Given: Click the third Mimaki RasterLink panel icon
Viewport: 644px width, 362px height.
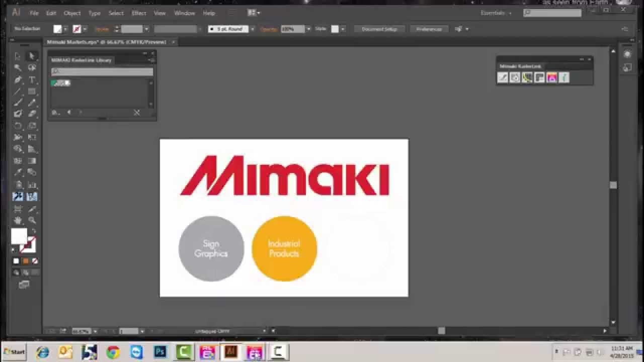Looking at the screenshot, I should 527,77.
